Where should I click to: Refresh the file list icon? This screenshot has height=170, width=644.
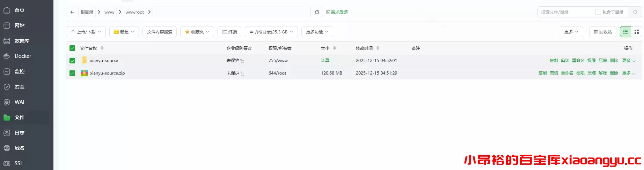point(317,12)
